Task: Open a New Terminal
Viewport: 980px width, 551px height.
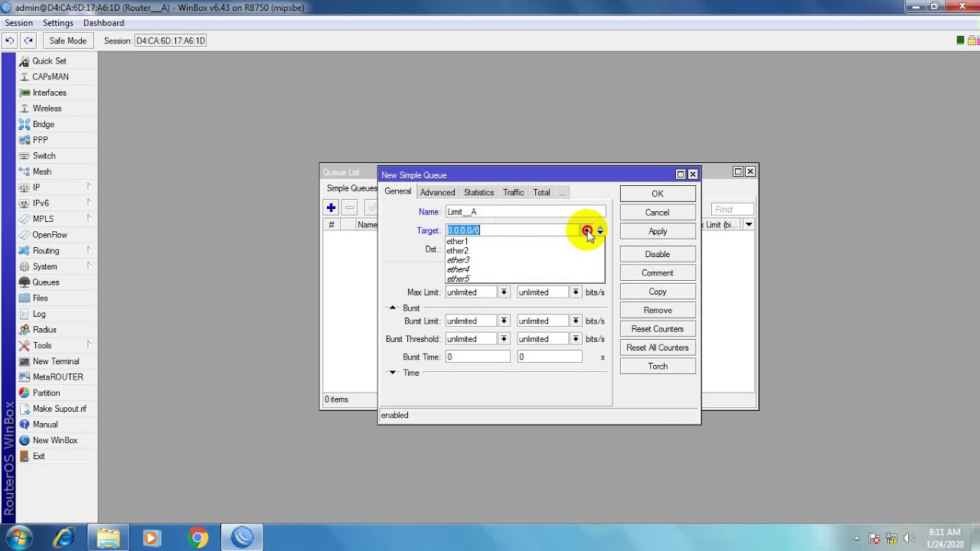Action: tap(55, 361)
